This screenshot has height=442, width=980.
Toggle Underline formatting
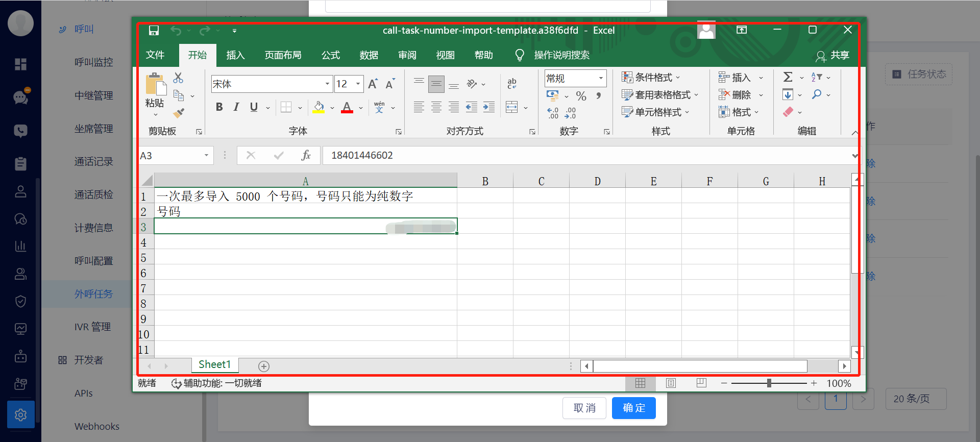pos(254,107)
